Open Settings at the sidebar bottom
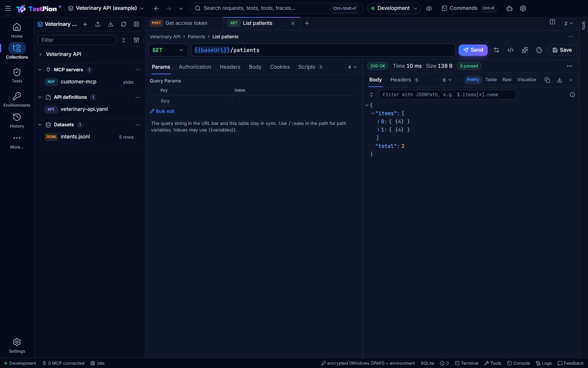The height and width of the screenshot is (368, 588). [x=17, y=346]
